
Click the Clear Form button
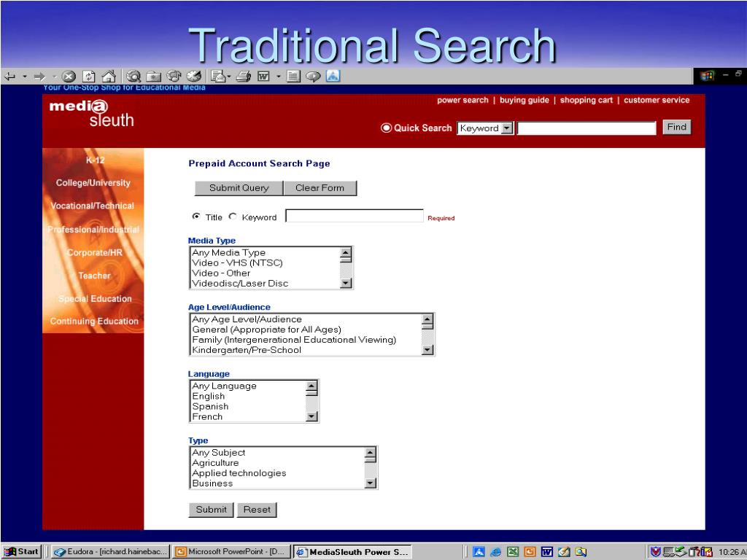point(320,188)
